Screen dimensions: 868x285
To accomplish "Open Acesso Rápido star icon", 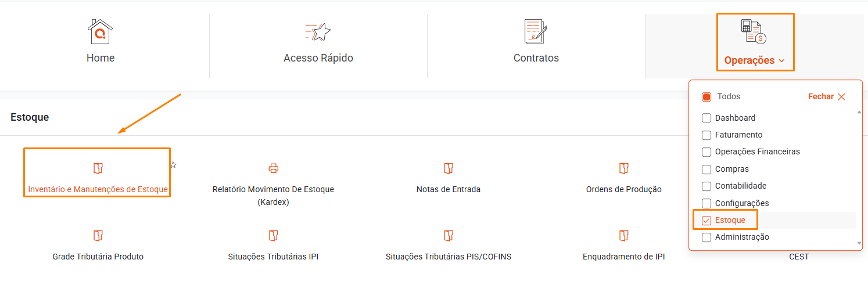I will pos(318,32).
